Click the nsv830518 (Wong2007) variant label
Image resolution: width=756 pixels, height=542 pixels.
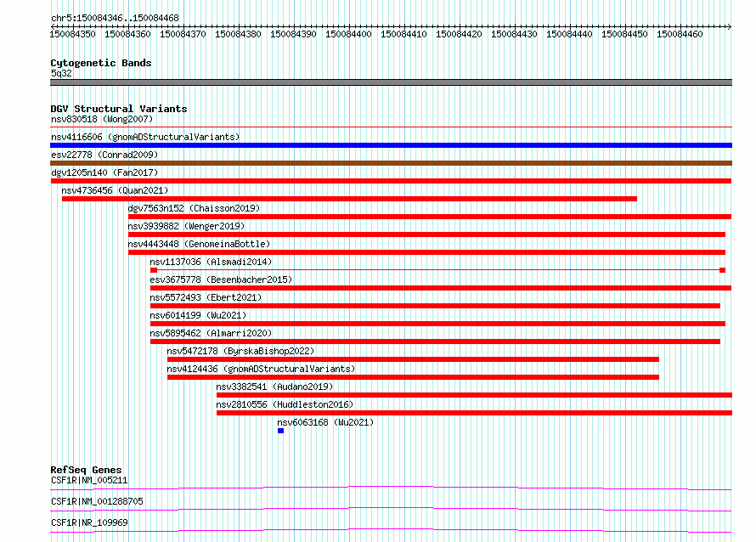102,119
